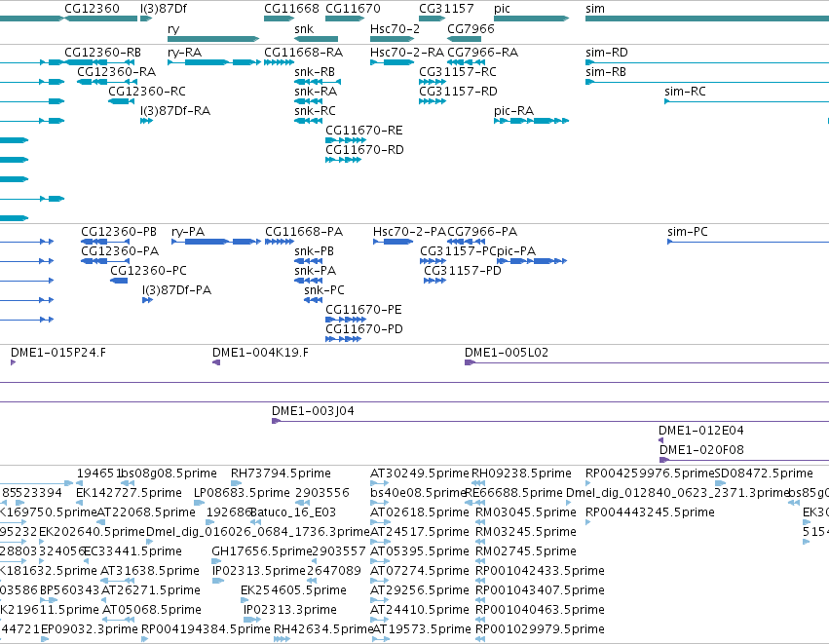
Task: Select transcript snk-RA
Action: 308,101
